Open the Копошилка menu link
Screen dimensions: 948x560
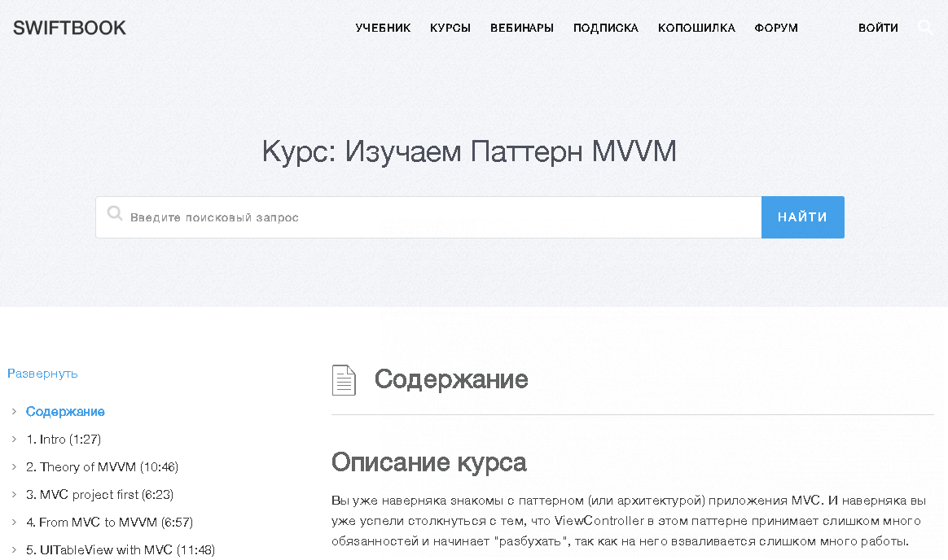696,28
